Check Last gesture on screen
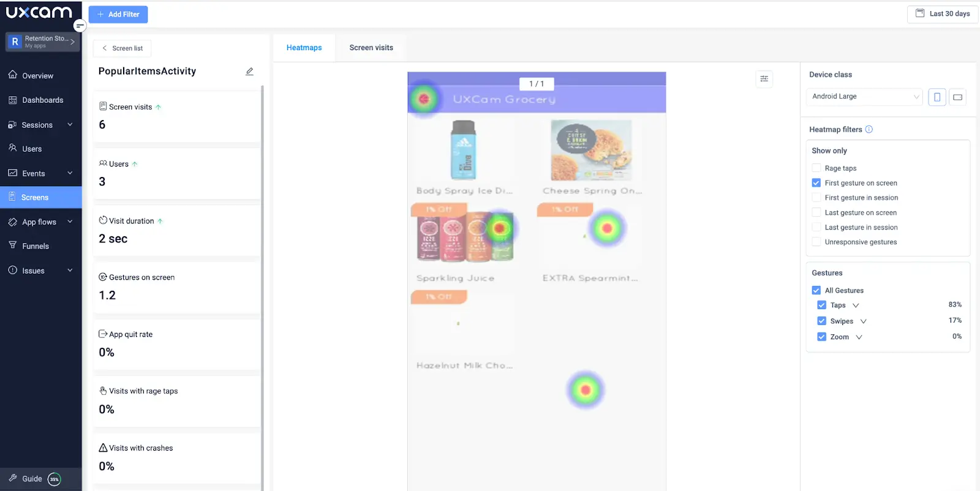980x491 pixels. coord(816,212)
